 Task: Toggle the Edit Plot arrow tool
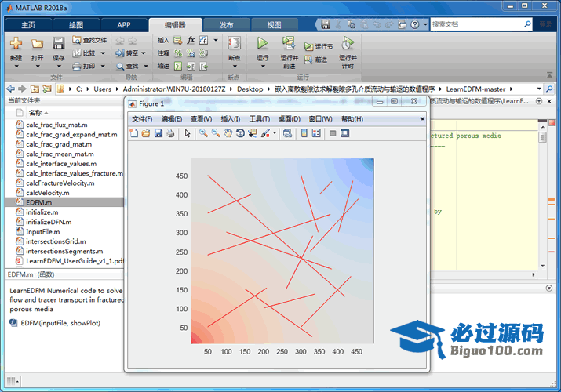point(188,133)
